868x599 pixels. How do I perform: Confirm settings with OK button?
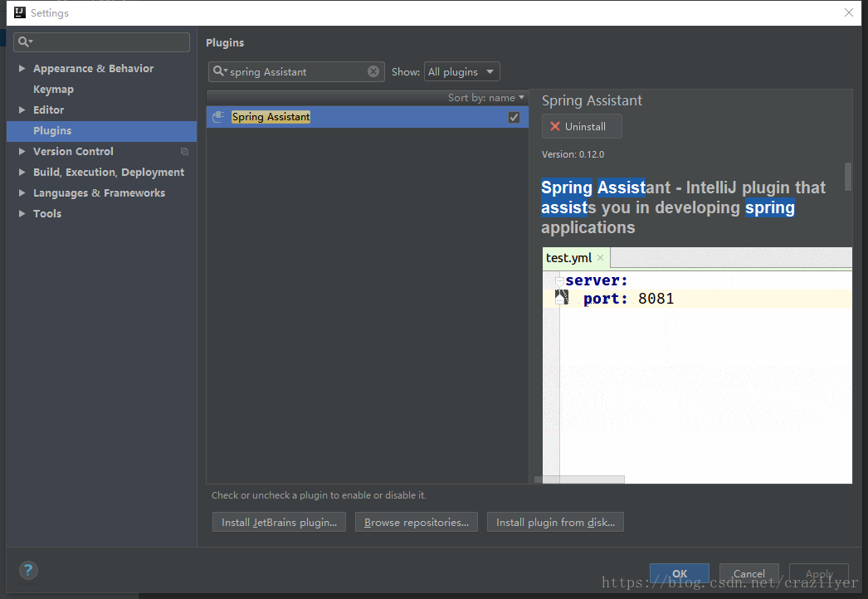[680, 573]
